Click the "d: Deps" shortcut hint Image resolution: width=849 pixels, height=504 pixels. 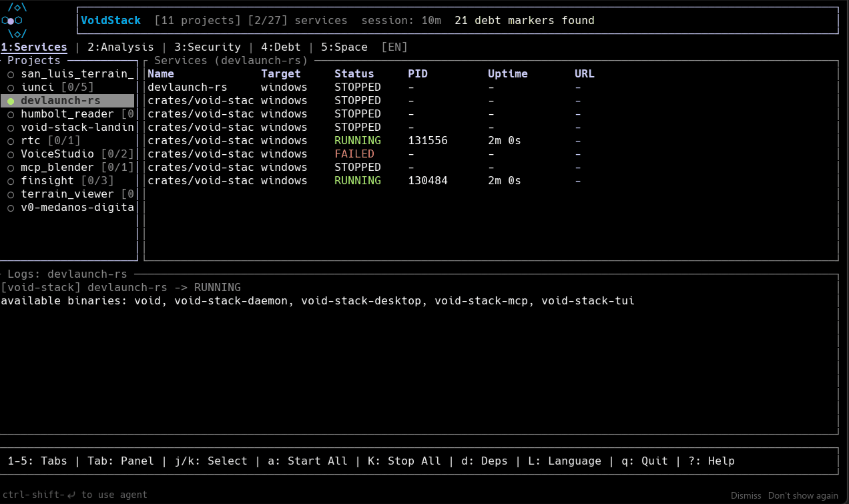pos(485,461)
